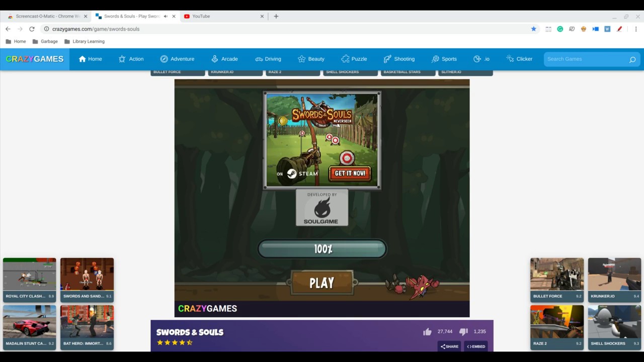The height and width of the screenshot is (362, 644).
Task: Click the browser back arrow
Action: 8,29
